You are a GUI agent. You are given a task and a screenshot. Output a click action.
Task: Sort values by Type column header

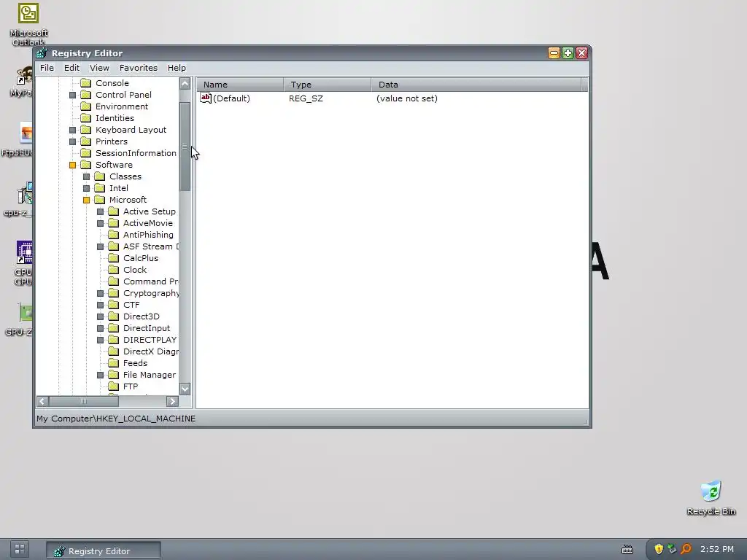pos(328,85)
